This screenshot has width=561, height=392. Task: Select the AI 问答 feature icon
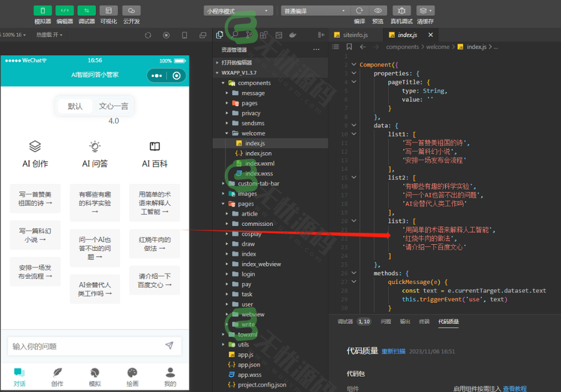(95, 145)
